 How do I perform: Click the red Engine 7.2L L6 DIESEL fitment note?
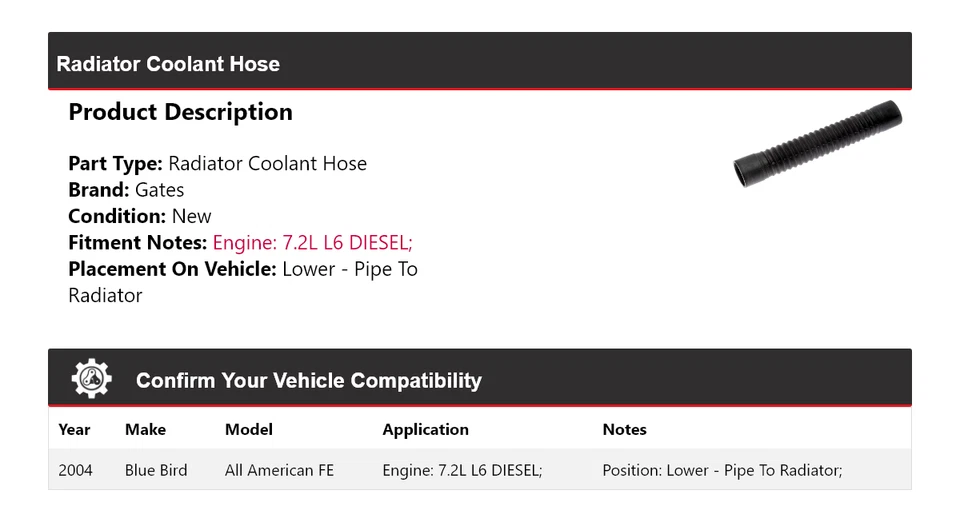click(312, 242)
